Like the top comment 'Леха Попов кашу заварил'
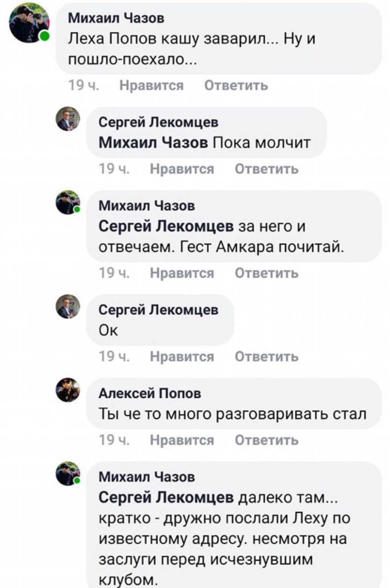 (151, 86)
